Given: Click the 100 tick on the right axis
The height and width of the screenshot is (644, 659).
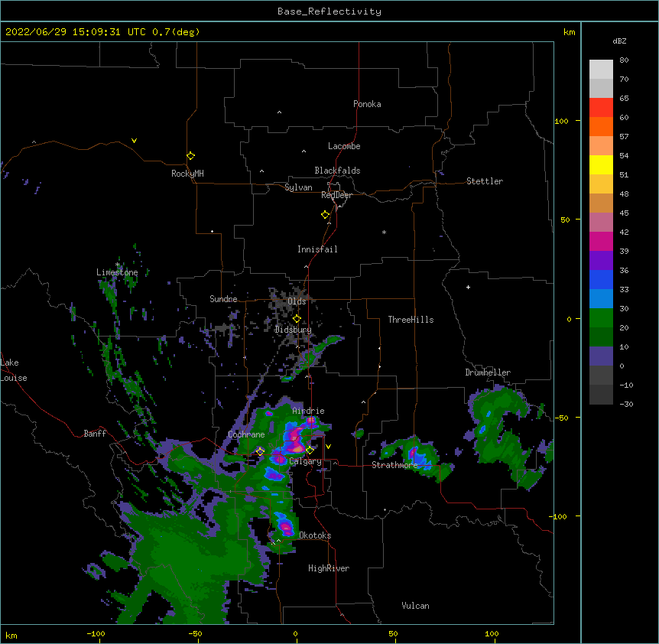Looking at the screenshot, I should pyautogui.click(x=561, y=121).
